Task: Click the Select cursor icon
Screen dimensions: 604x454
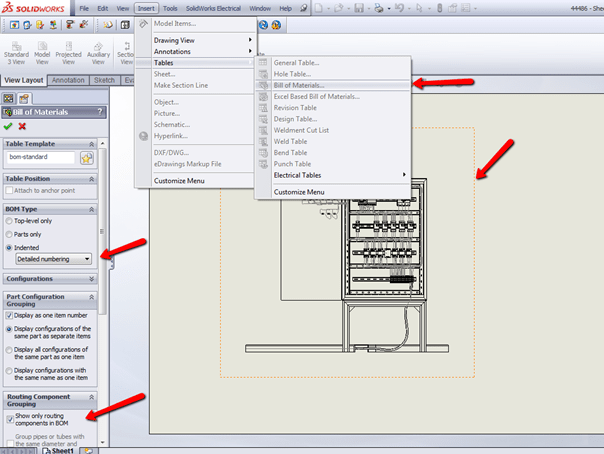Action: 419,8
